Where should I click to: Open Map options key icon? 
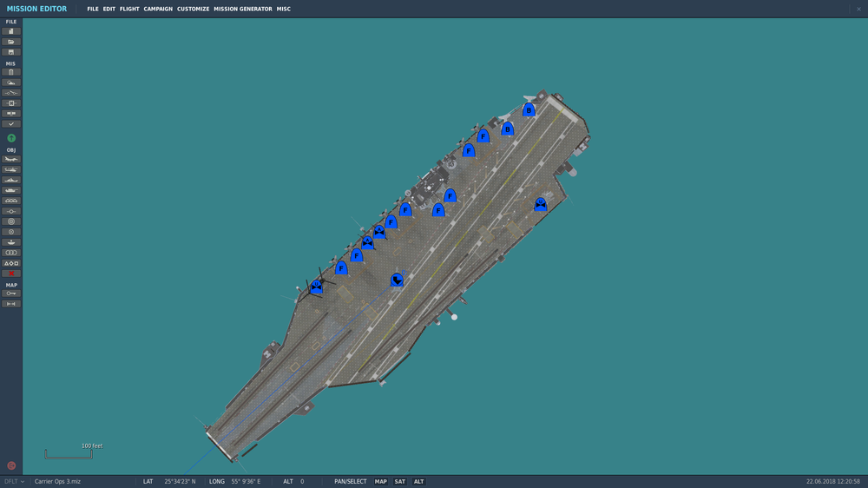tap(11, 293)
